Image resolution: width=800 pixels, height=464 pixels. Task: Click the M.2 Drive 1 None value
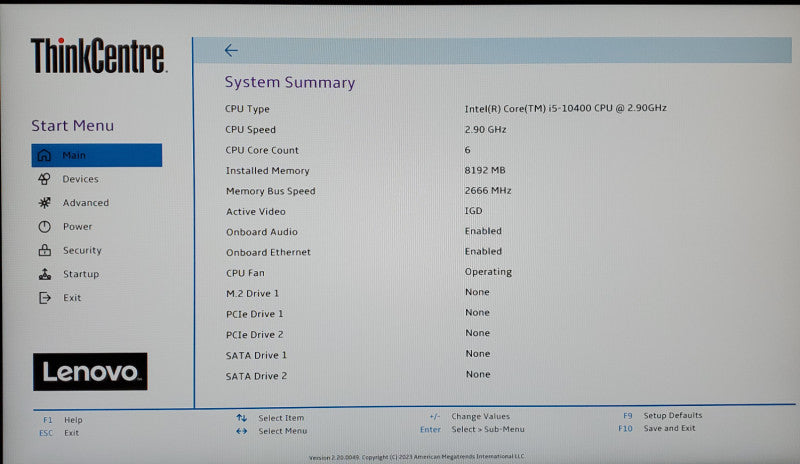pyautogui.click(x=478, y=292)
